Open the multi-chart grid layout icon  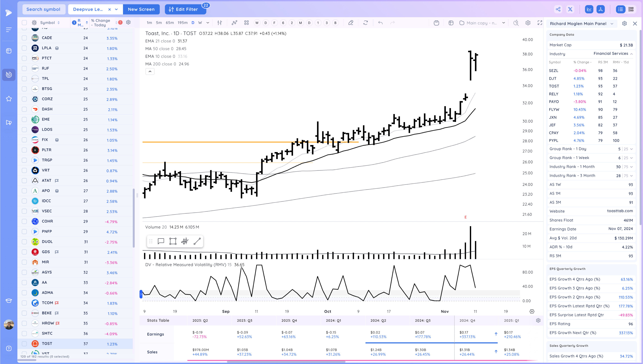point(246,23)
